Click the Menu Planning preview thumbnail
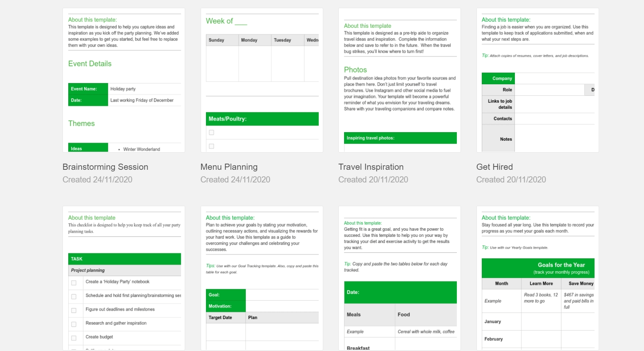 tap(262, 80)
